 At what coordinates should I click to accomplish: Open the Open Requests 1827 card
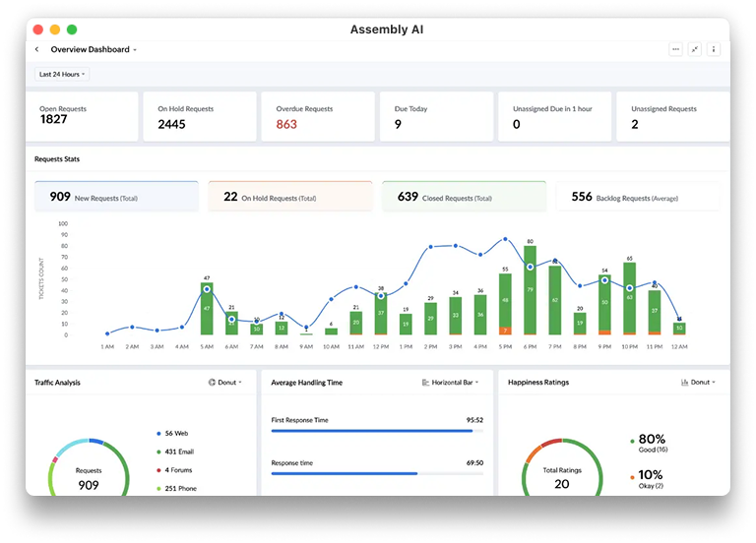tap(82, 117)
